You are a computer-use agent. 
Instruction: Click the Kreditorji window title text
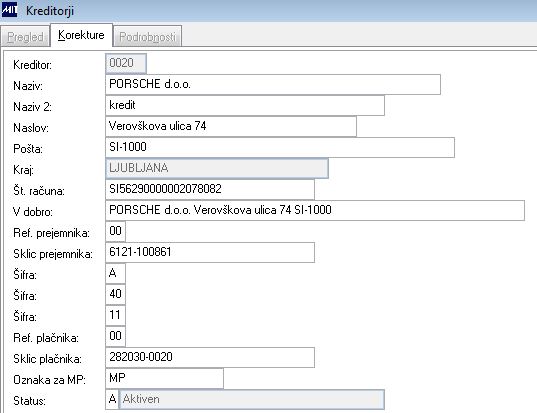50,11
